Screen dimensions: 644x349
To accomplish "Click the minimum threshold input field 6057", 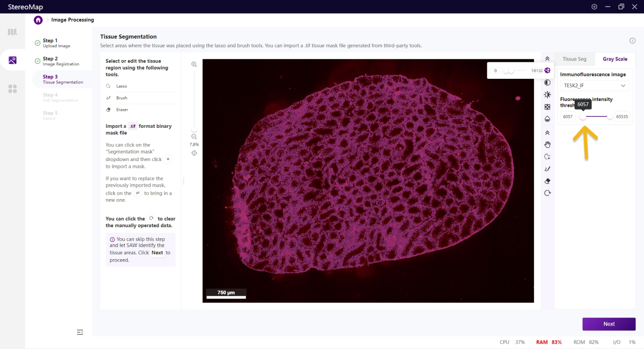I will 568,117.
